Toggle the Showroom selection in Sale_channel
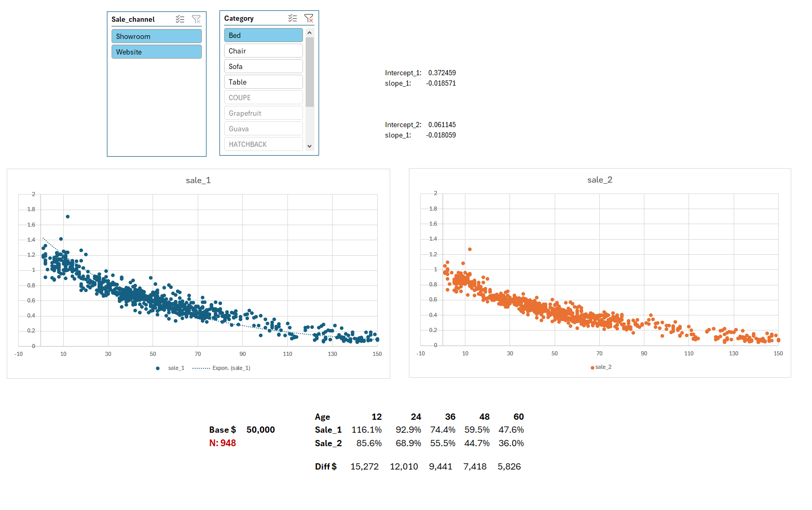Screen dimensions: 812x510 point(156,36)
